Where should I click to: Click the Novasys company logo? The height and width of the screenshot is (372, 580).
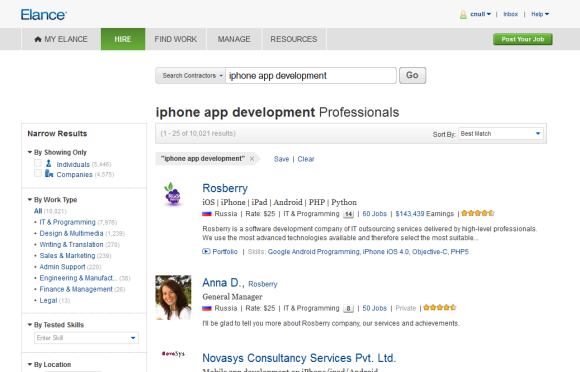click(173, 354)
